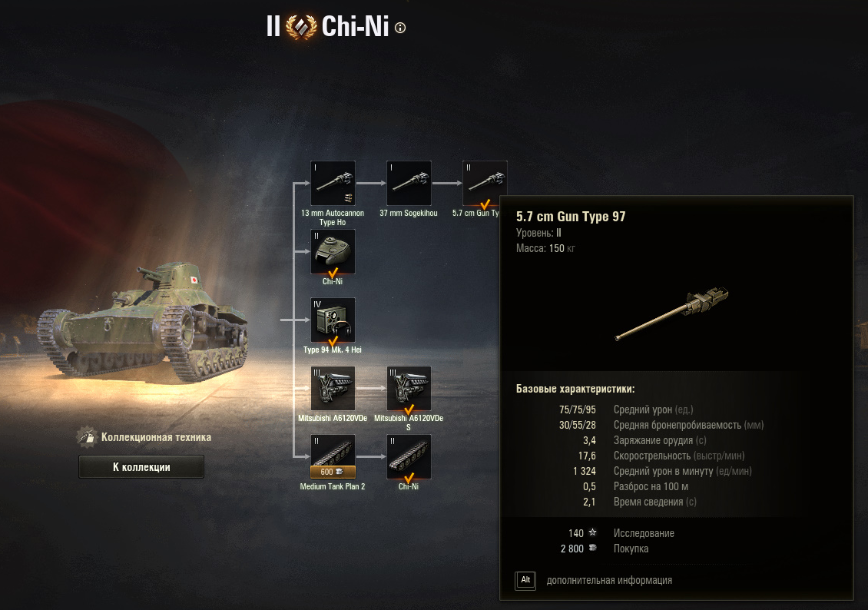Click the Chi-Ni title laurel emblem
Viewport: 868px width, 610px height.
tap(301, 27)
